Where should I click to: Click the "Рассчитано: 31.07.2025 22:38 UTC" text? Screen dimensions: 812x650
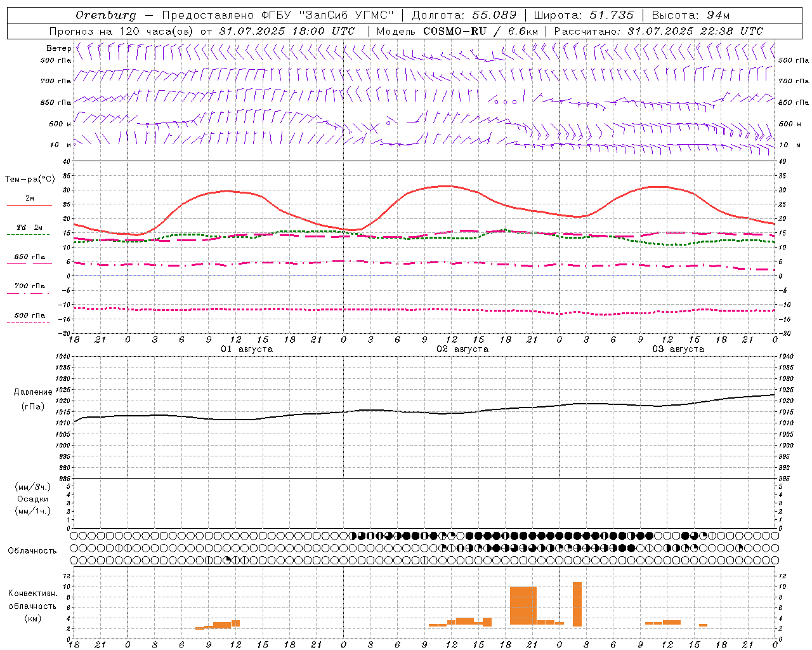click(x=658, y=31)
